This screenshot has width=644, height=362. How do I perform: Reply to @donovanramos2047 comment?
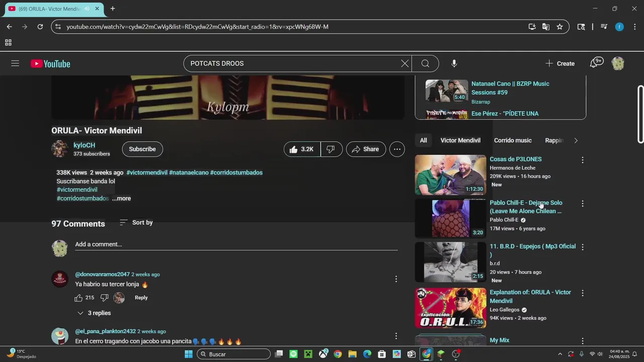141,298
